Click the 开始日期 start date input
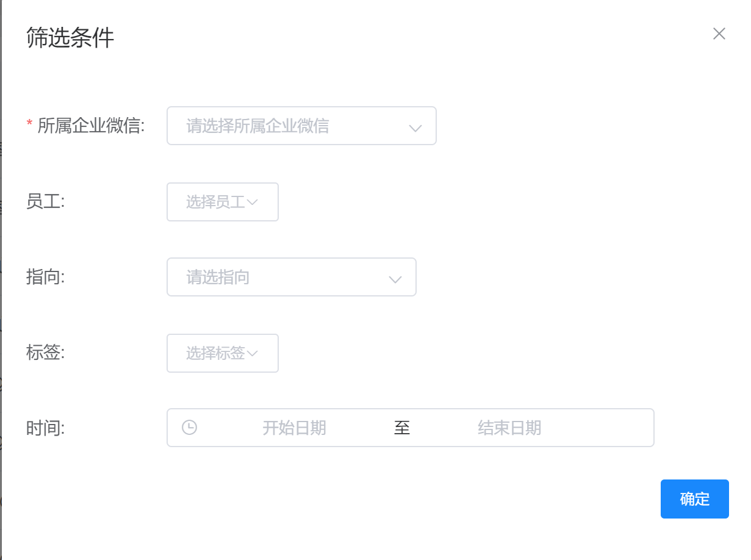The width and height of the screenshot is (751, 560). [x=294, y=428]
